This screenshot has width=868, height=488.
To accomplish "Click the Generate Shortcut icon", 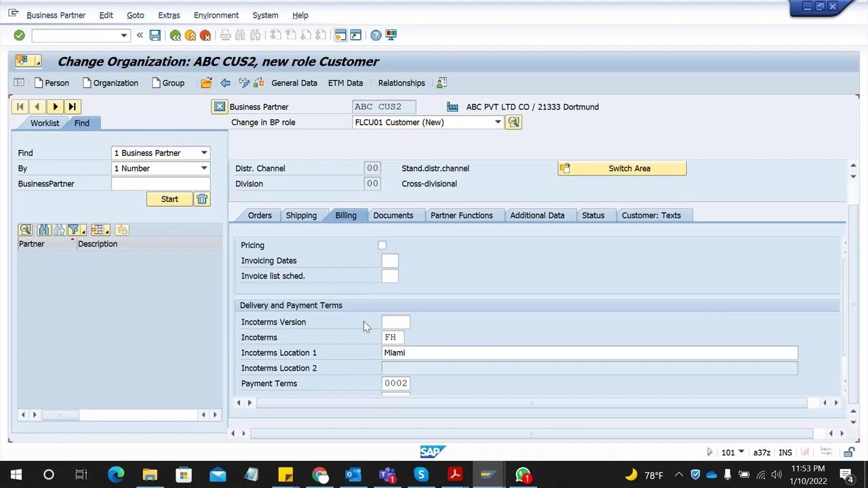I will 355,35.
